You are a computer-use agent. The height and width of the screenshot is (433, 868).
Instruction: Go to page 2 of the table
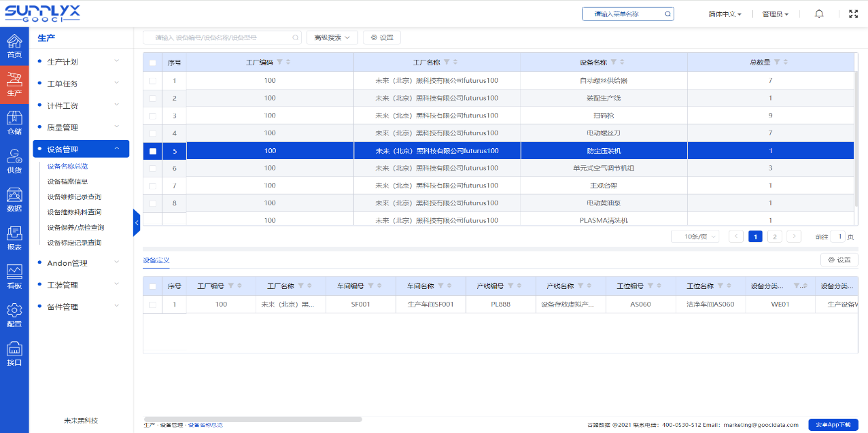point(774,237)
